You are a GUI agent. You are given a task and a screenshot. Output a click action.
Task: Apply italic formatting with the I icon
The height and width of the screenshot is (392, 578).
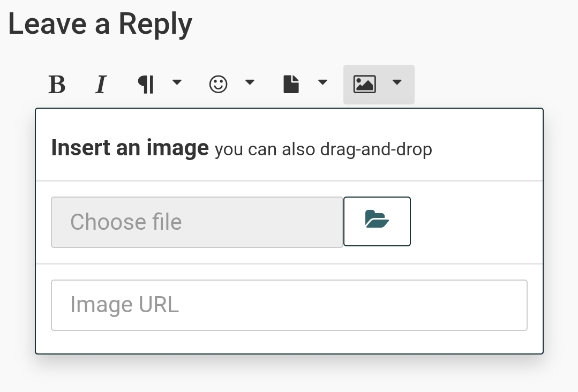tap(101, 85)
